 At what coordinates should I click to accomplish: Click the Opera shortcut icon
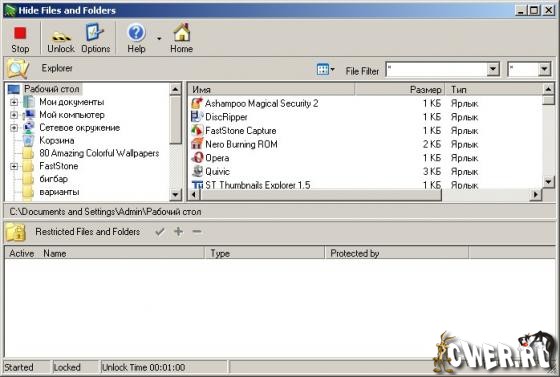[x=197, y=157]
